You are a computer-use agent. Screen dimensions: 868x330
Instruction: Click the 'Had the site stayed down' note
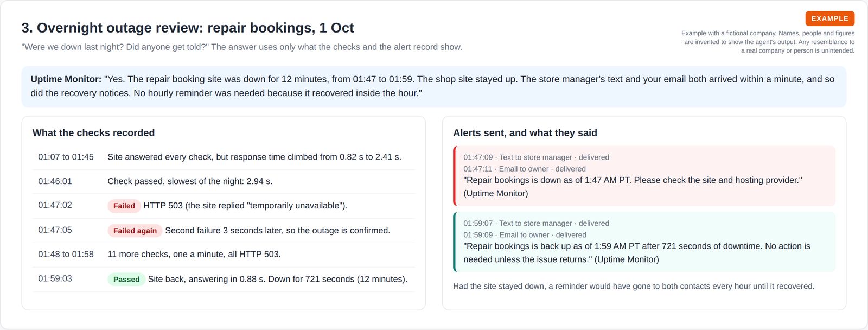634,286
